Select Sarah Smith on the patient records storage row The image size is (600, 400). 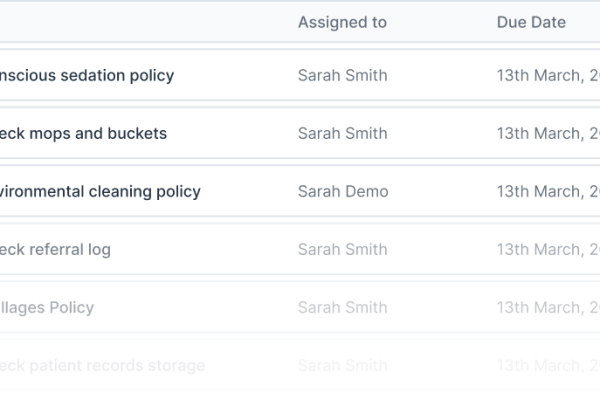point(343,366)
